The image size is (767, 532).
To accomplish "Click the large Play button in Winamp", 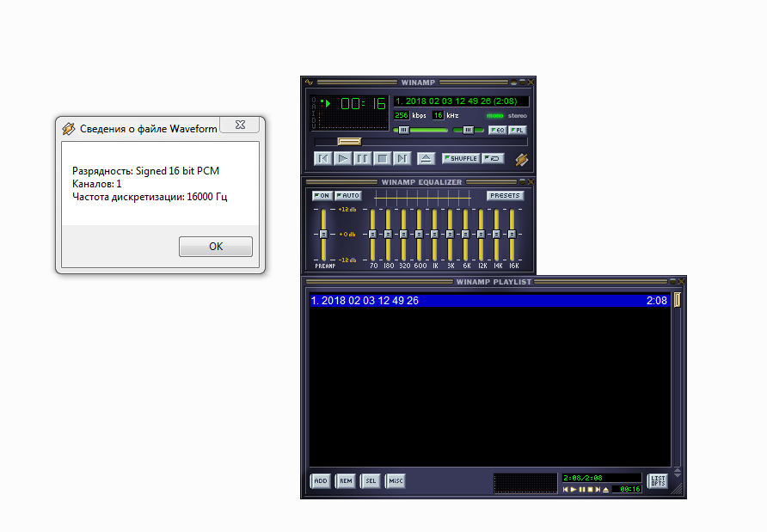I will tap(343, 158).
